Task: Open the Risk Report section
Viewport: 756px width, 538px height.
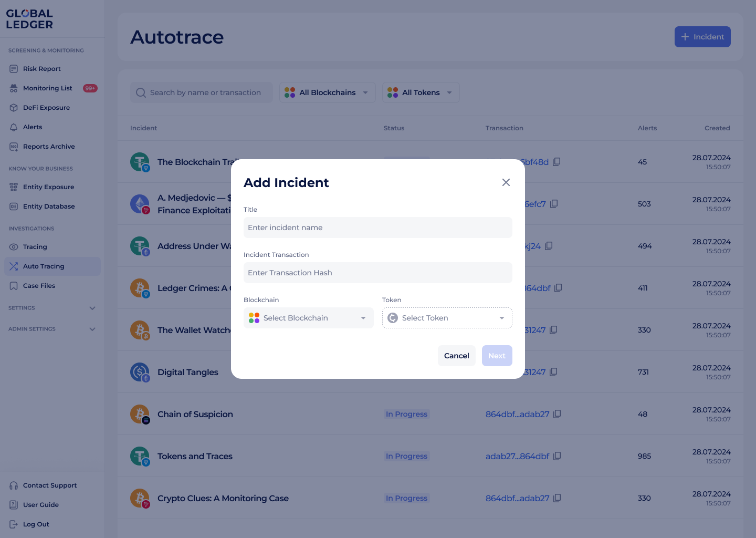Action: [x=41, y=68]
